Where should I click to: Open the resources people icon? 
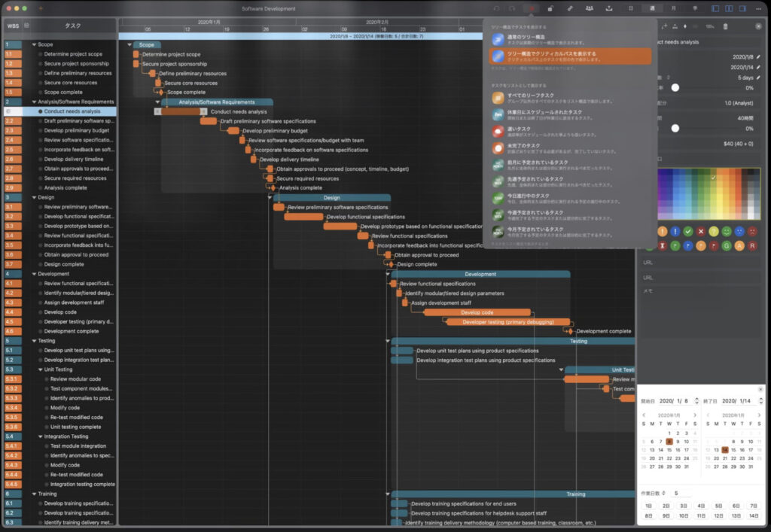(589, 8)
